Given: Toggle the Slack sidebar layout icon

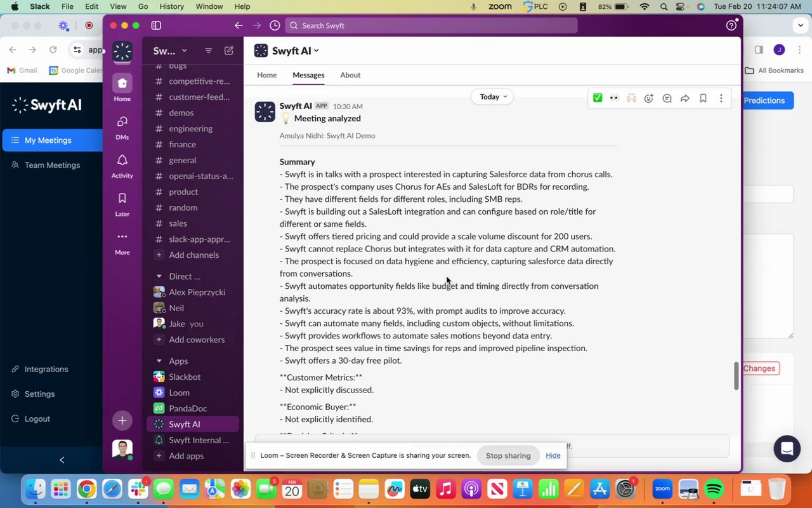Looking at the screenshot, I should pos(156,25).
